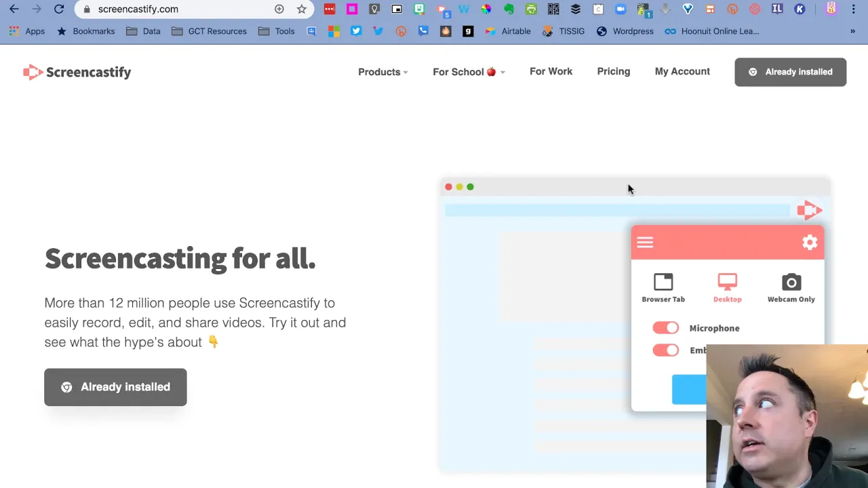Viewport: 868px width, 488px height.
Task: Click the Screencastify arrow icon in the mock browser
Action: point(809,210)
